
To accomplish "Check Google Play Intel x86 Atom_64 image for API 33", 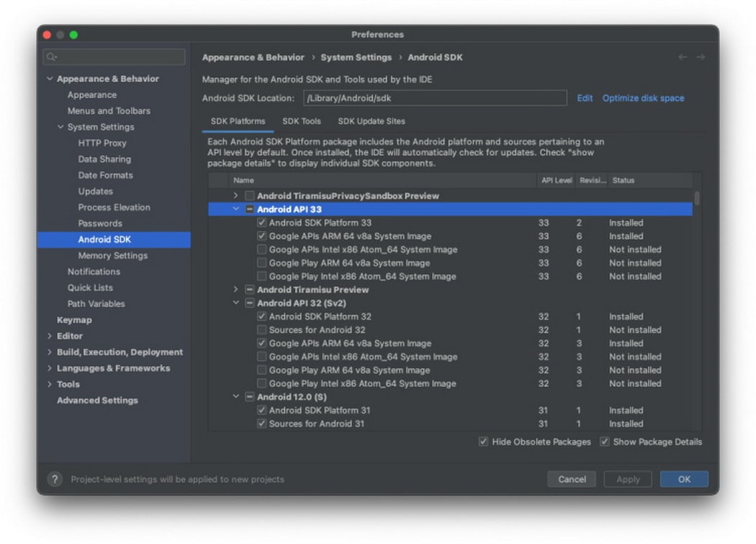I will [261, 276].
